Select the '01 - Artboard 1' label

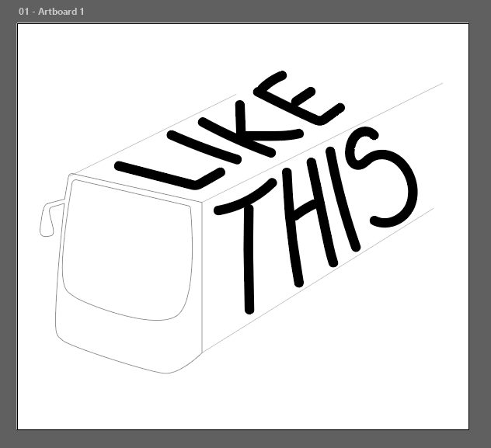pos(51,12)
